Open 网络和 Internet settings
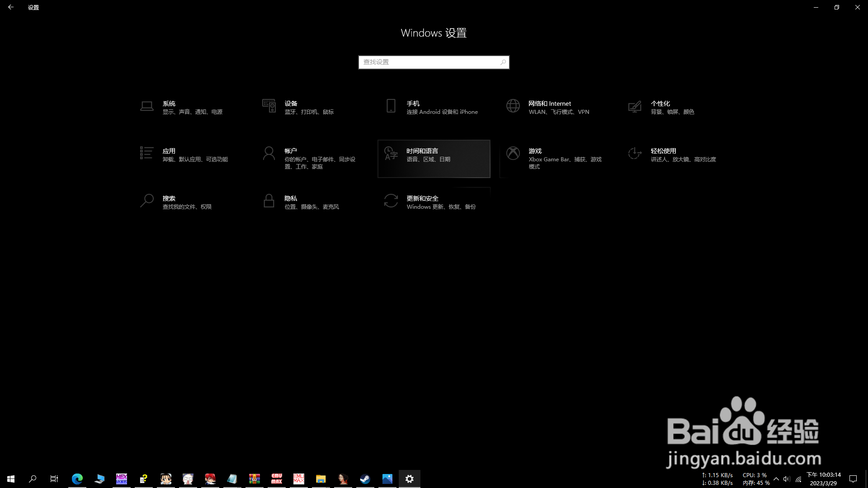 coord(552,108)
